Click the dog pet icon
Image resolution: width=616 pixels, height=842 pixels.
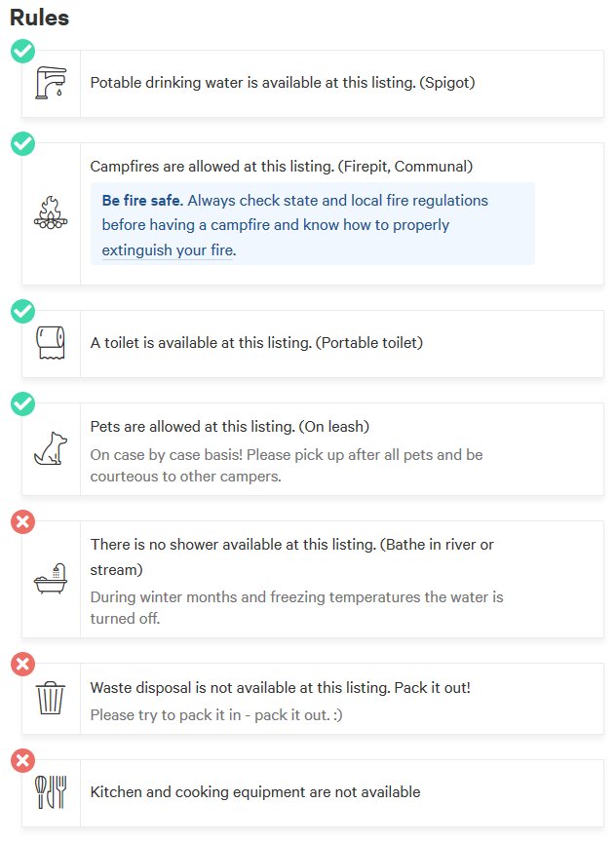coord(51,448)
